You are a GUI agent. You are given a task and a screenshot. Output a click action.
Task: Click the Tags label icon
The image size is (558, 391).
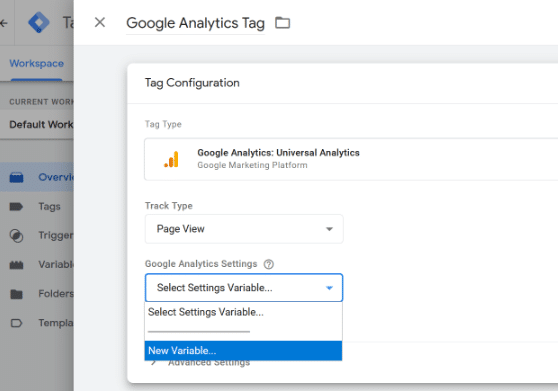pos(16,206)
